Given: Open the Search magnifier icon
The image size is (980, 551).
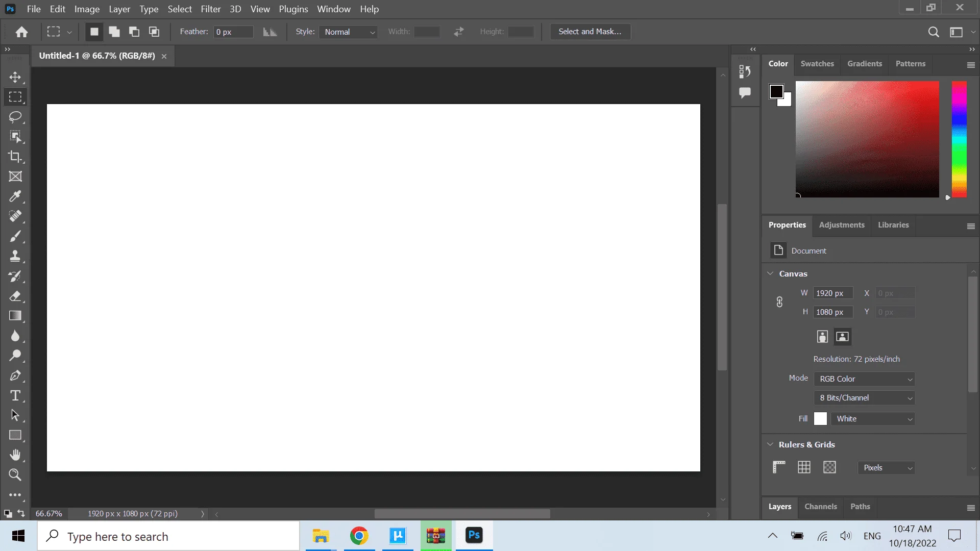Looking at the screenshot, I should point(934,32).
